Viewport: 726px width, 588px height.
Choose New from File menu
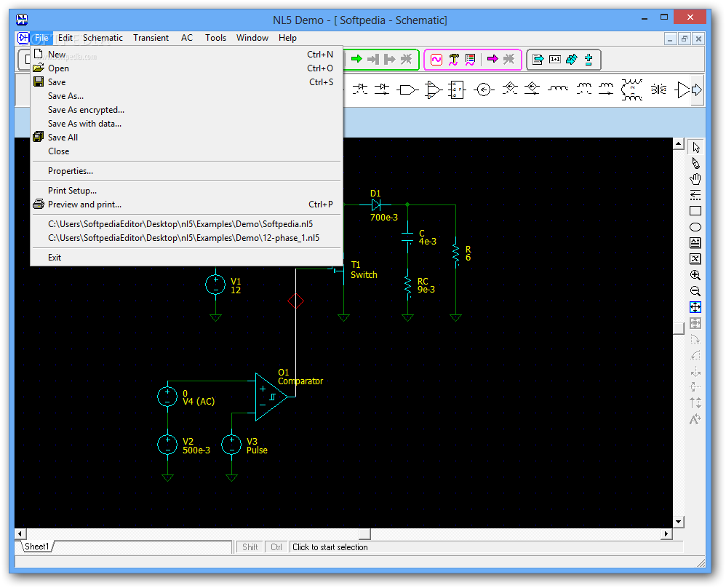pos(187,54)
